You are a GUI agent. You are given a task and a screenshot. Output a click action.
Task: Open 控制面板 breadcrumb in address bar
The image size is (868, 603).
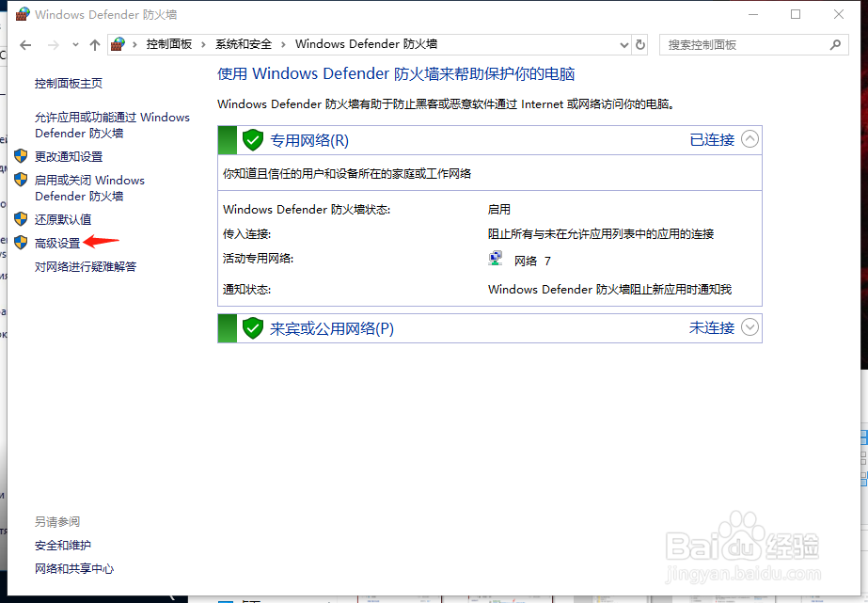pyautogui.click(x=169, y=44)
